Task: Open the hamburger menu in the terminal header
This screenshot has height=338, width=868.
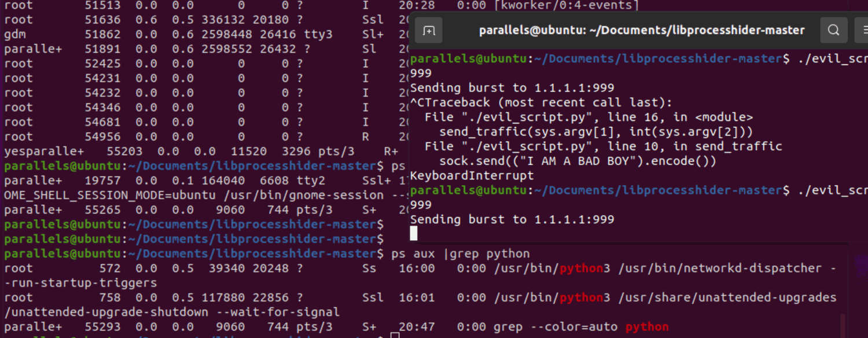Action: [862, 30]
